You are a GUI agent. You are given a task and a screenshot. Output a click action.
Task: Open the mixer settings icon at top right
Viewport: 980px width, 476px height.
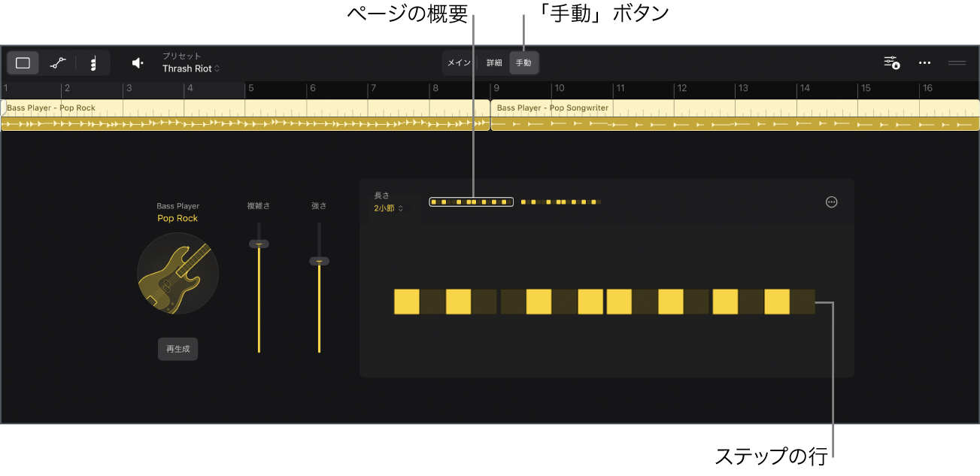click(892, 63)
